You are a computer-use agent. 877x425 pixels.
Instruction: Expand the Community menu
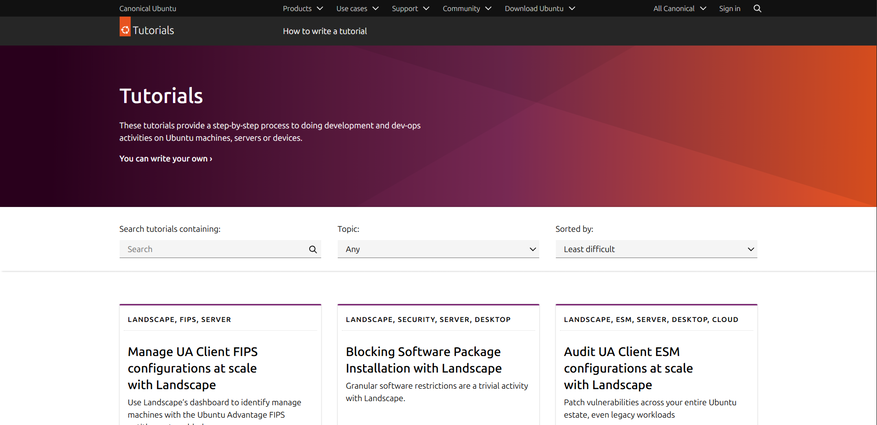pos(467,8)
